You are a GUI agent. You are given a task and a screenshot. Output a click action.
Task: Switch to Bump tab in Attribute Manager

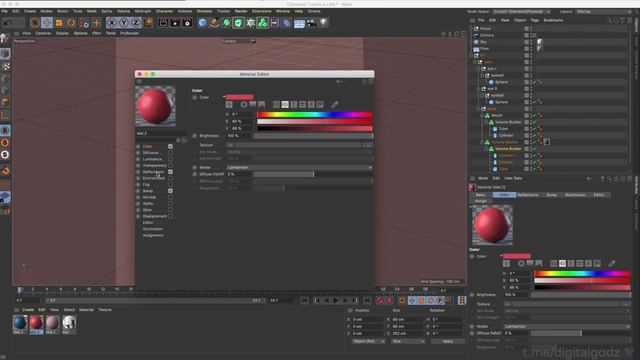click(x=551, y=195)
